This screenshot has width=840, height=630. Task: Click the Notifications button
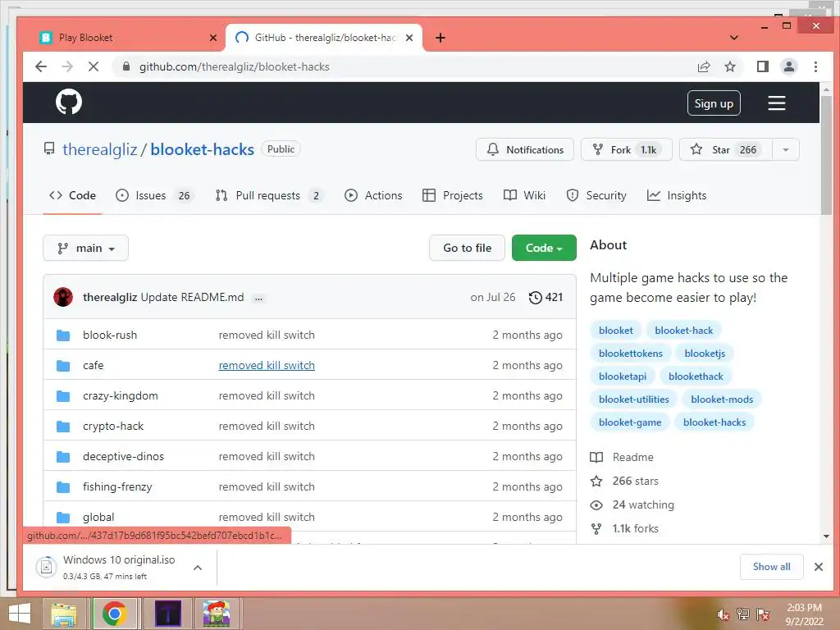click(x=524, y=149)
